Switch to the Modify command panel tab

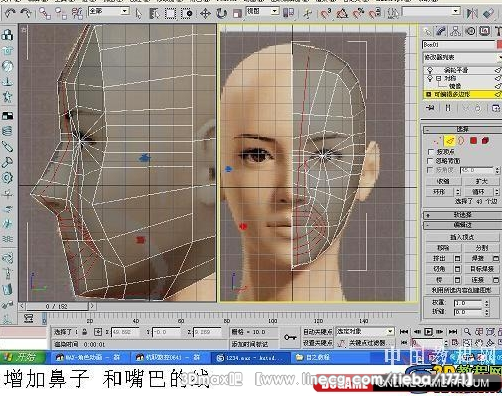coord(441,32)
